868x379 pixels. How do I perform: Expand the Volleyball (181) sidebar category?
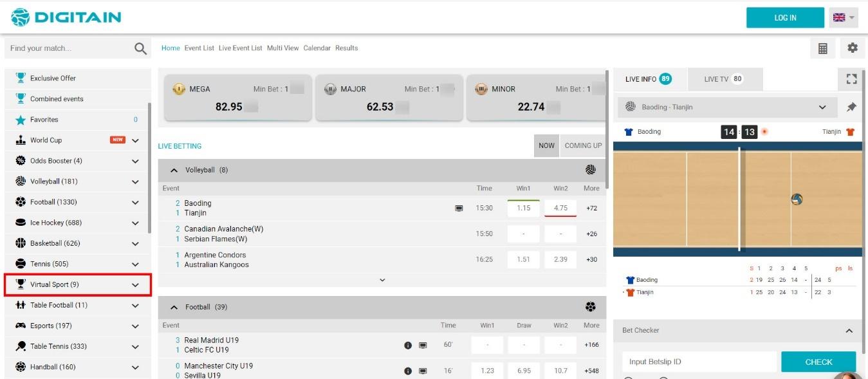click(x=135, y=181)
